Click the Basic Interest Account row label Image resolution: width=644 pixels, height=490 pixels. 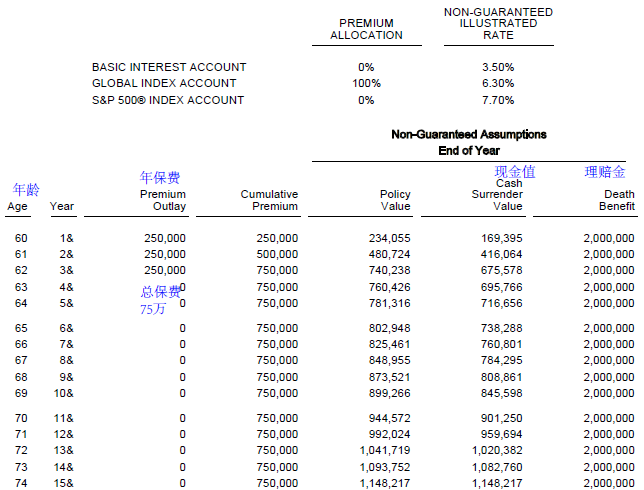coord(169,67)
